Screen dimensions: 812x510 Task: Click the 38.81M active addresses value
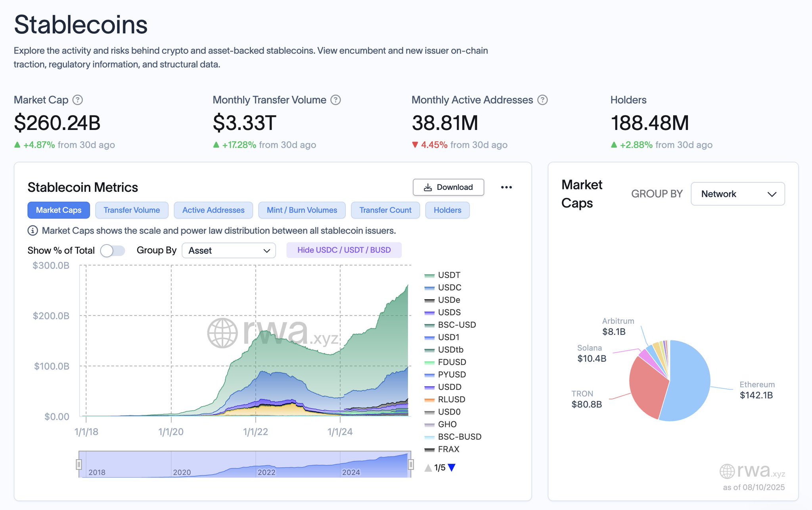pos(445,123)
